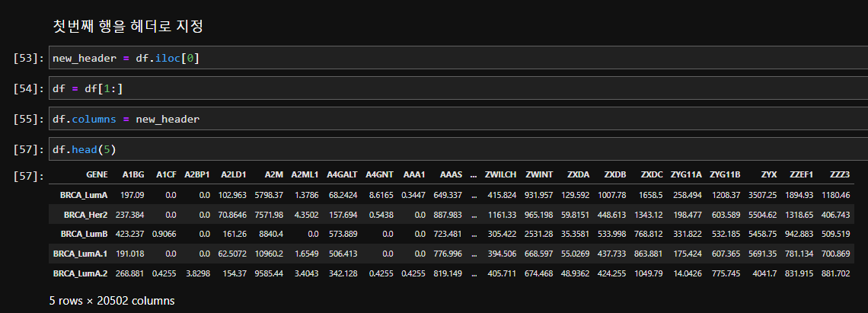Select the markdown heading 첫번째 행을 헤더로 지정

pyautogui.click(x=128, y=26)
